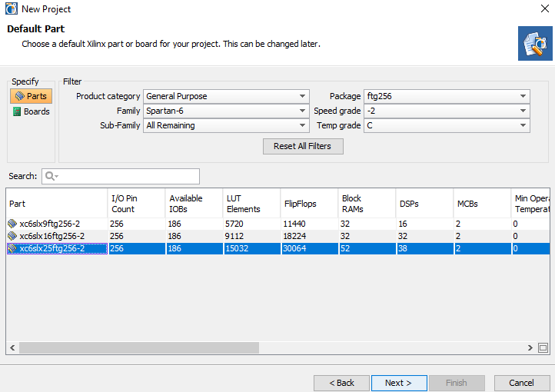Screen dimensions: 555x392
Task: Select the Parts specify button
Action: click(32, 96)
